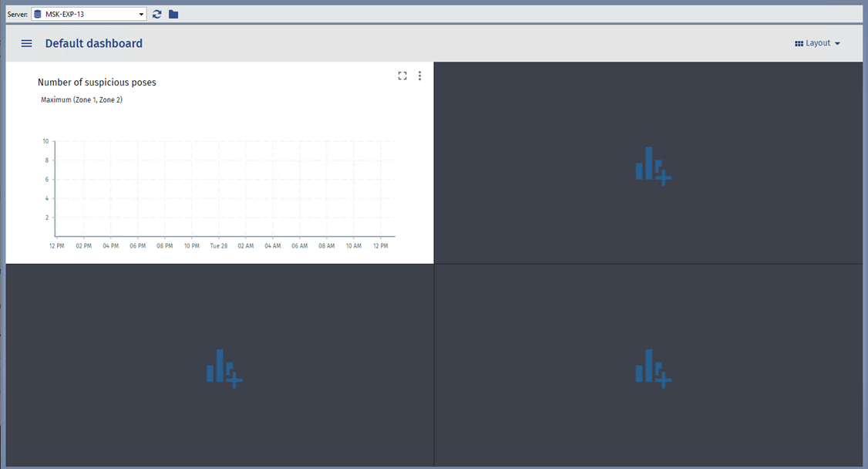Toggle the Maximum (Zone 1, Zone 2) legend
Image resolution: width=868 pixels, height=469 pixels.
(82, 100)
